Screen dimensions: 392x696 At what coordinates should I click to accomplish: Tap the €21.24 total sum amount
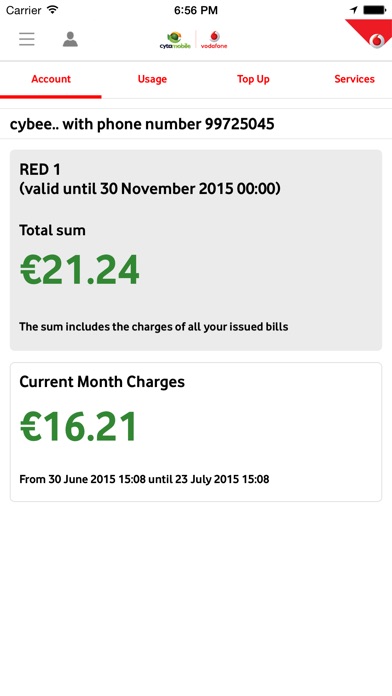pos(79,270)
